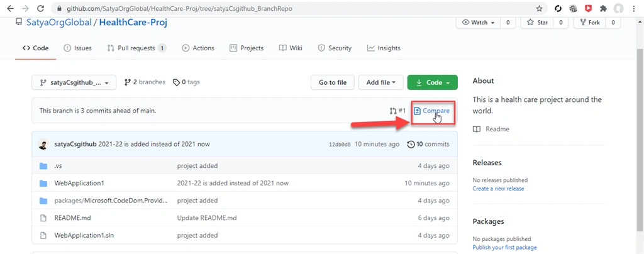Star the repository

(537, 23)
